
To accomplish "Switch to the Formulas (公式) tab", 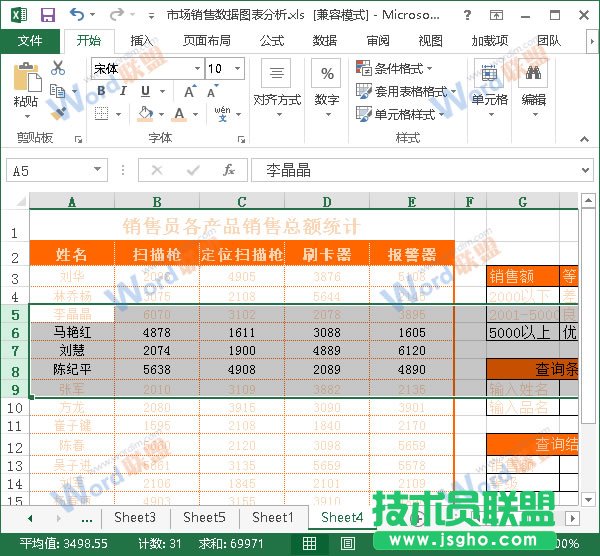I will 272,41.
